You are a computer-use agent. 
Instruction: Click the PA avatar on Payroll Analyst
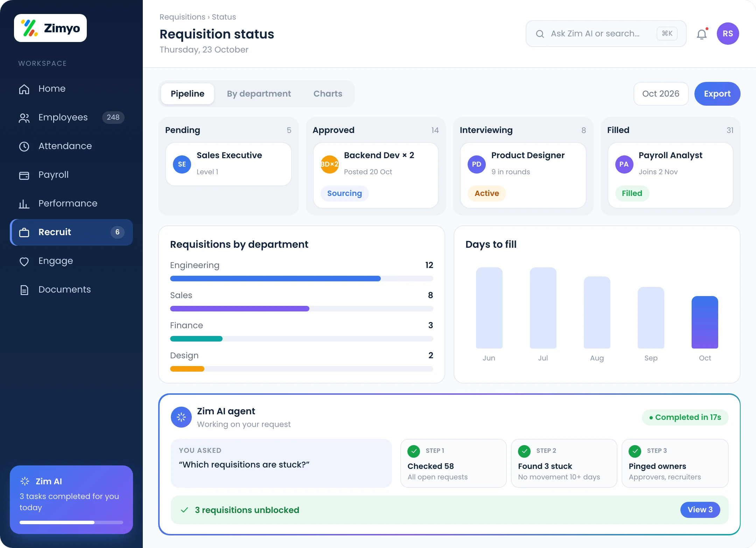(x=624, y=164)
